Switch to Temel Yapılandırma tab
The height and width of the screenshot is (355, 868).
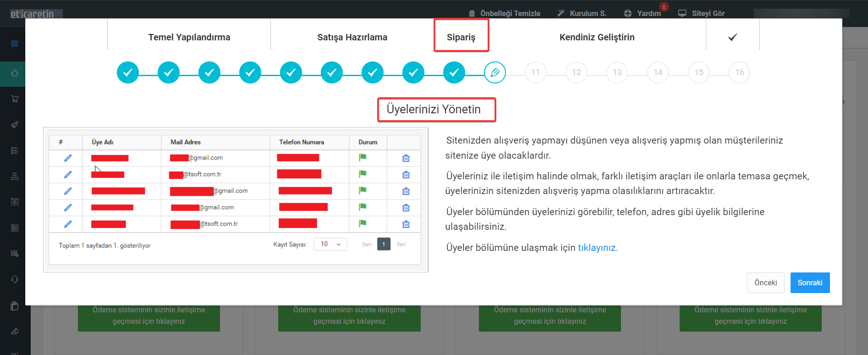(x=189, y=37)
